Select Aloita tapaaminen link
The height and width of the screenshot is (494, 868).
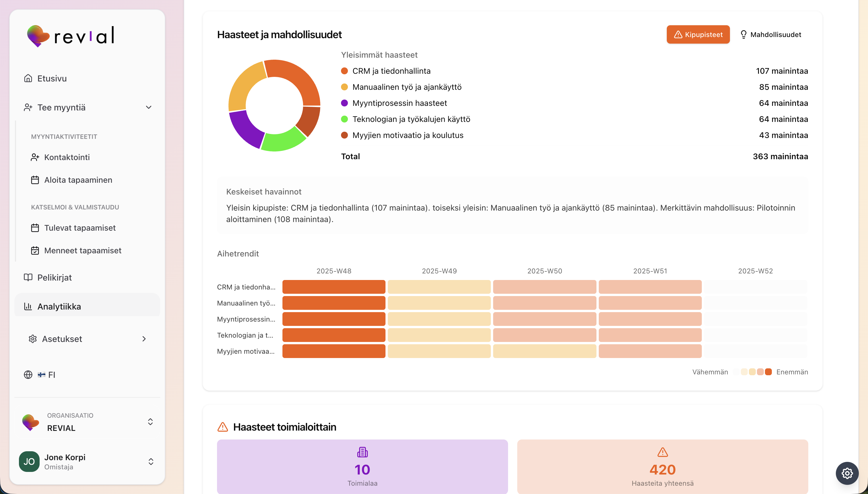tap(78, 180)
